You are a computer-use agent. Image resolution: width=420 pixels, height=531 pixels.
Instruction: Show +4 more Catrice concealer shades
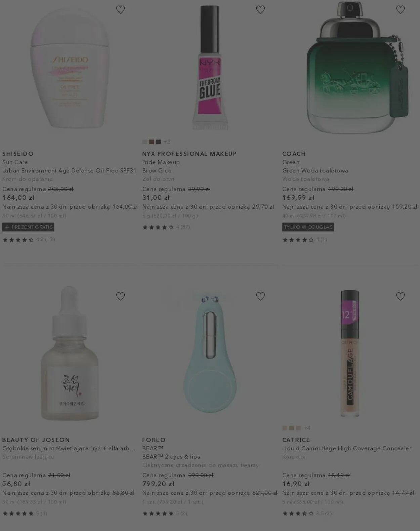(307, 428)
